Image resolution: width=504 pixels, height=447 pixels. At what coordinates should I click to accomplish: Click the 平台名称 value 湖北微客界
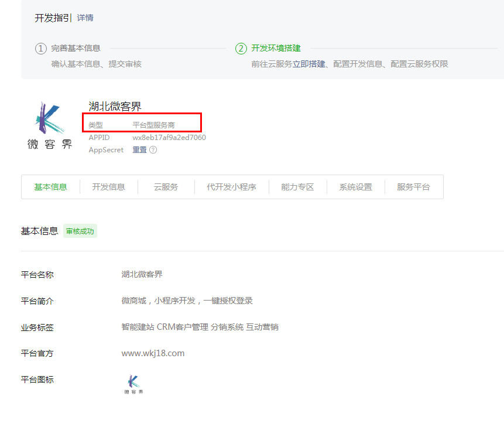[x=142, y=274]
